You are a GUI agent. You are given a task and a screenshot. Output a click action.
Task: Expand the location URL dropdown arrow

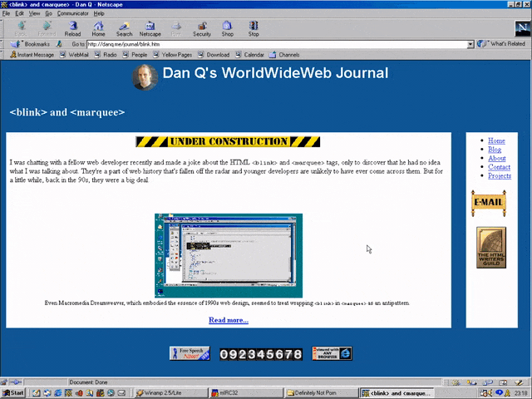tap(470, 44)
